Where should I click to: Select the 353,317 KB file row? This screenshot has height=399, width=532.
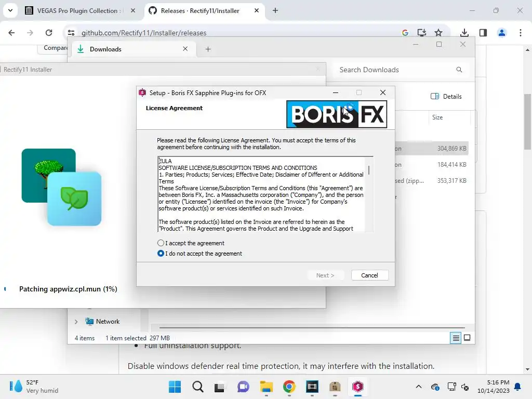[x=432, y=180]
